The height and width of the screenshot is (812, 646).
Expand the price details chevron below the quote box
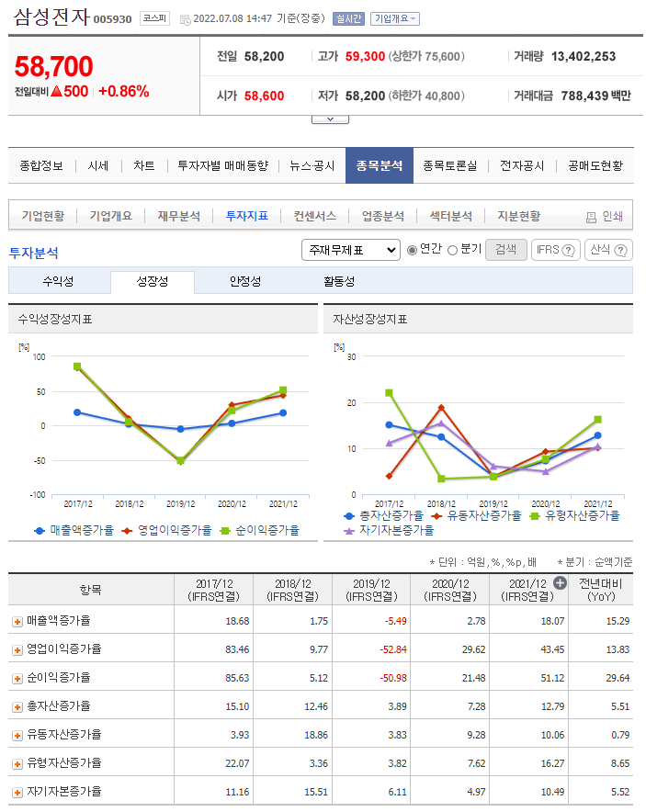point(330,119)
